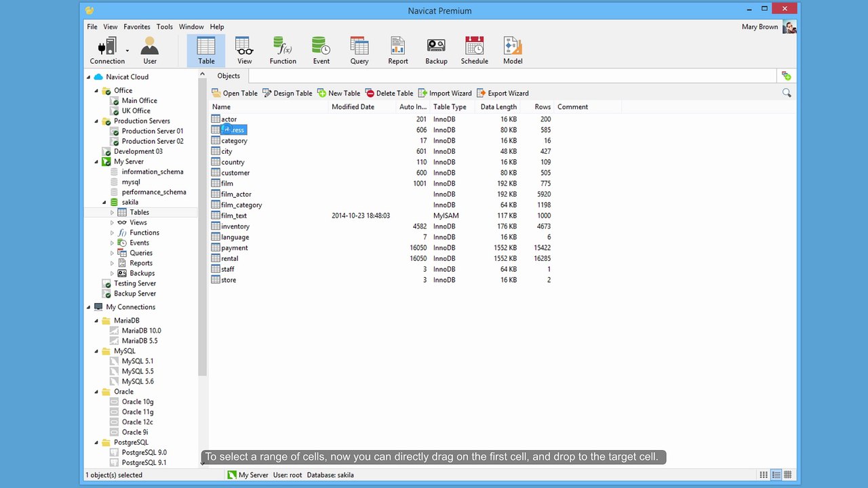The height and width of the screenshot is (488, 868).
Task: Collapse the Navicat Cloud node
Action: tap(88, 77)
